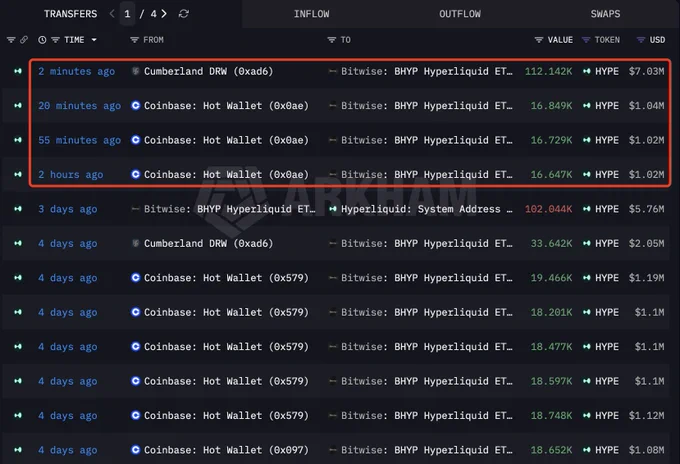
Task: Open transaction icon for 20 minutes ago row
Action: [x=18, y=105]
